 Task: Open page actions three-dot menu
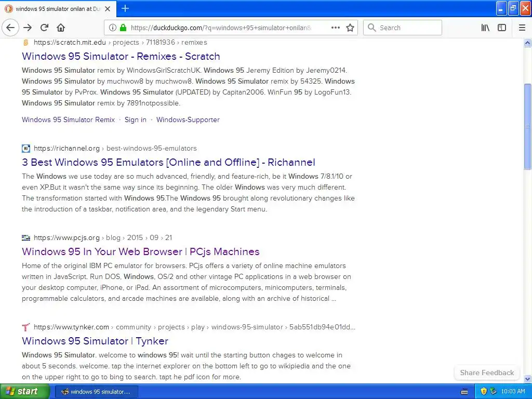pyautogui.click(x=335, y=28)
